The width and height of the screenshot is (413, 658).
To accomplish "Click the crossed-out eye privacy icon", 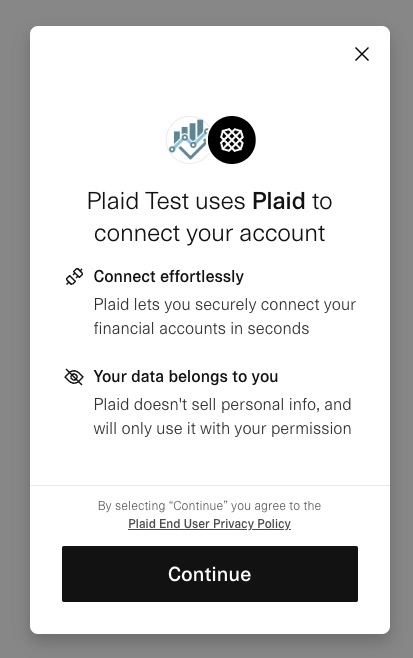I will 74,376.
